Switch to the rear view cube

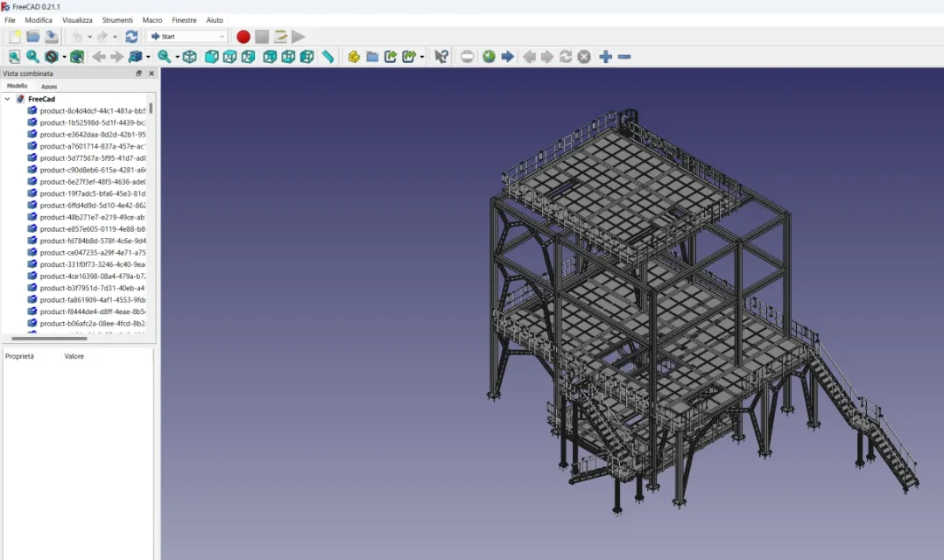tap(270, 57)
